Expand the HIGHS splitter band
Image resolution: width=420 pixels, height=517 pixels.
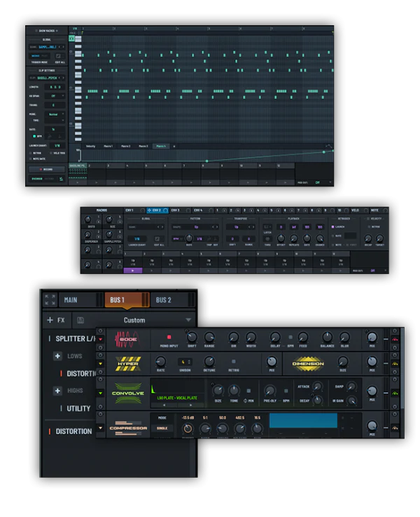[x=58, y=390]
